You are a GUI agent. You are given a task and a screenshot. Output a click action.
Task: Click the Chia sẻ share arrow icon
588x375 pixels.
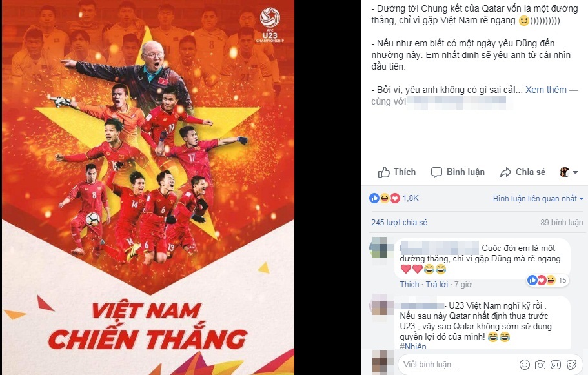tap(505, 172)
